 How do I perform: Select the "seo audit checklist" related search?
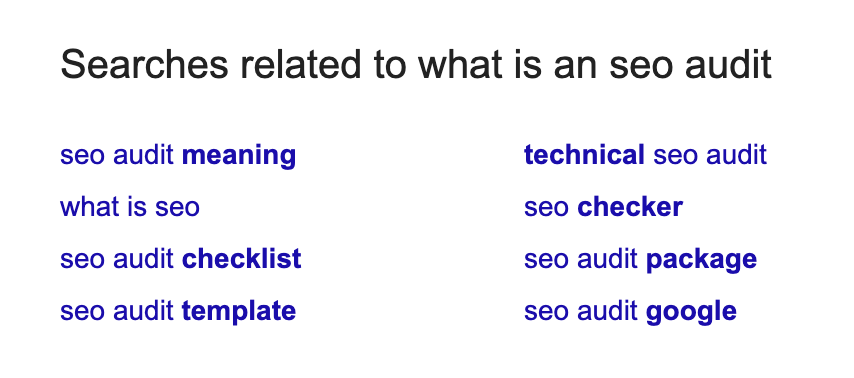point(180,259)
